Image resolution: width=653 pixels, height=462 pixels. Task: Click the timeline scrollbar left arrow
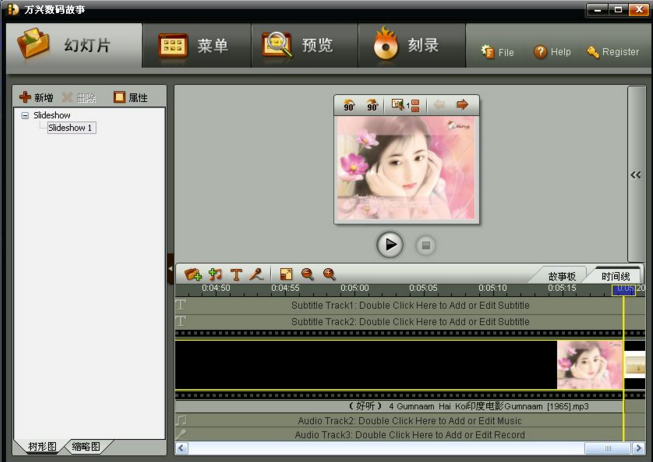tap(182, 448)
